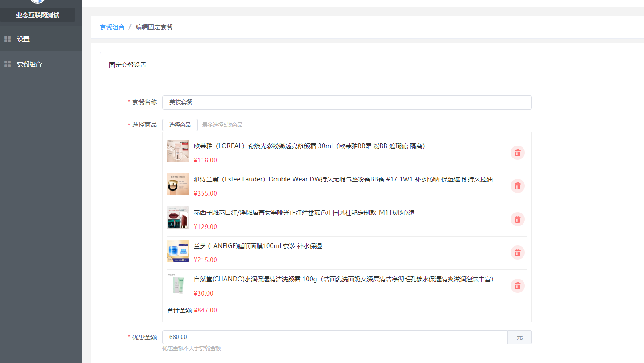Delete the Estee Lauder product row
This screenshot has height=363, width=644.
(517, 186)
